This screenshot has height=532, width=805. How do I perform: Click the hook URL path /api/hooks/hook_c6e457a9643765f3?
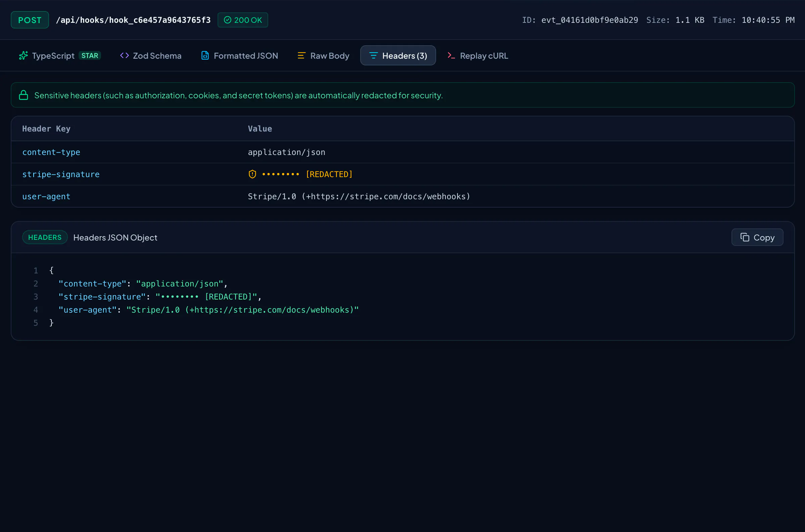click(x=133, y=20)
